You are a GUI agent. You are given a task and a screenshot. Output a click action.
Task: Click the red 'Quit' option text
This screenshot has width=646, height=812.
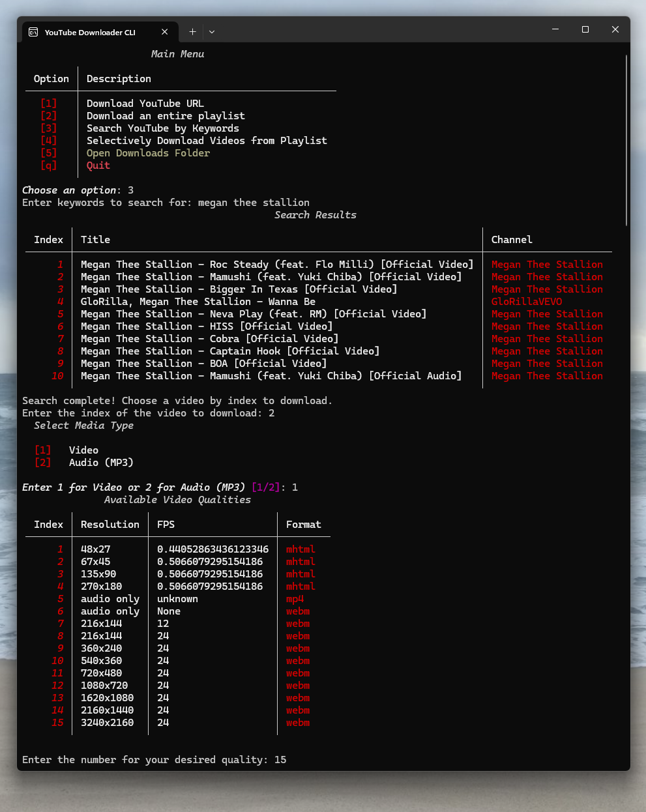click(98, 166)
